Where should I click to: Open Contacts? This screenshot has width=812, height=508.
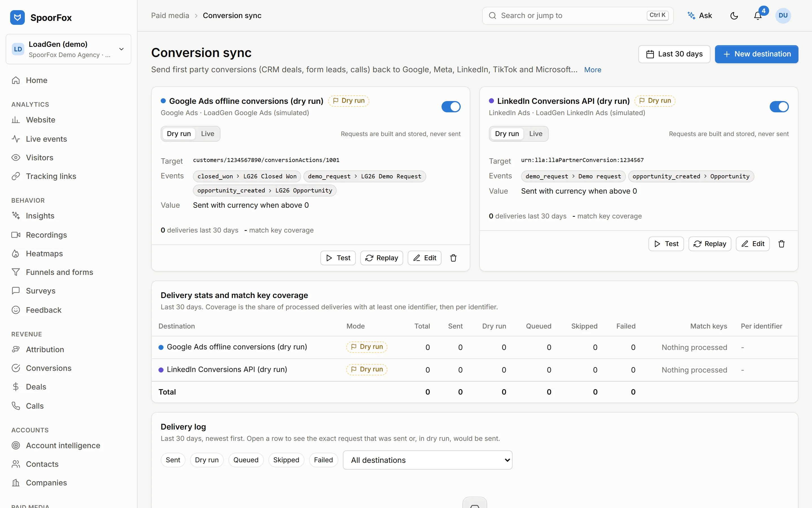click(x=69, y=464)
